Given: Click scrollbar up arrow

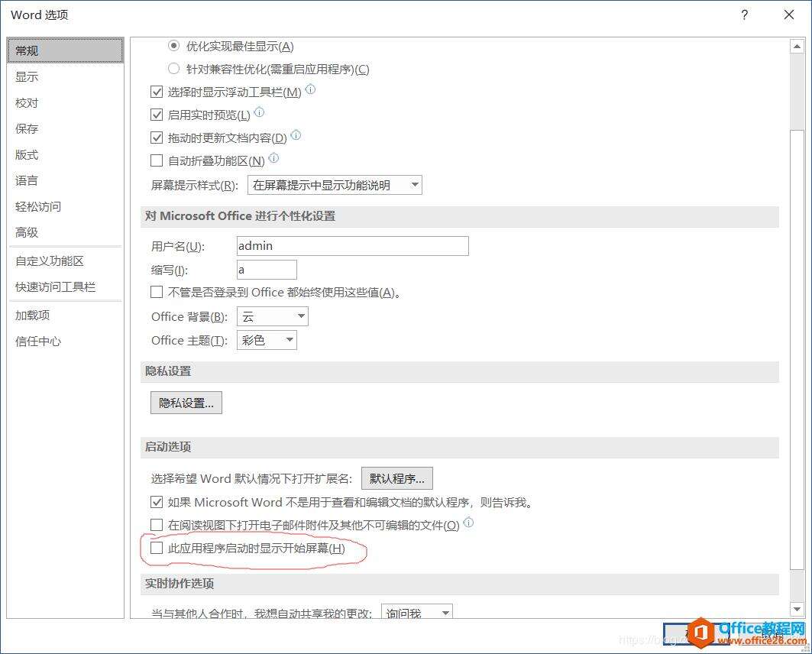Looking at the screenshot, I should 797,46.
